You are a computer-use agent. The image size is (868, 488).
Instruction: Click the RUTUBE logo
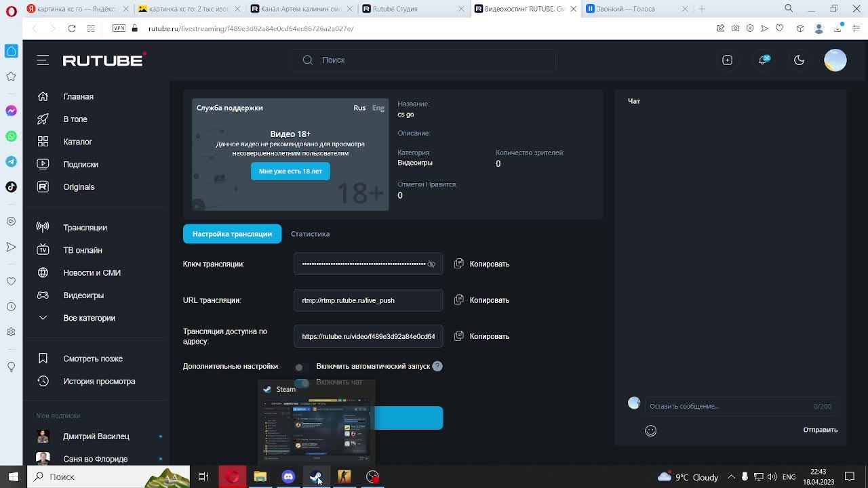(x=104, y=60)
